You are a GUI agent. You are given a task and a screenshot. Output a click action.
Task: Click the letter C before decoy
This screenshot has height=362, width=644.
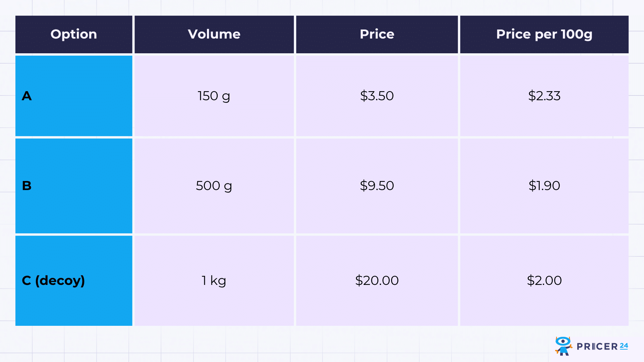26,281
